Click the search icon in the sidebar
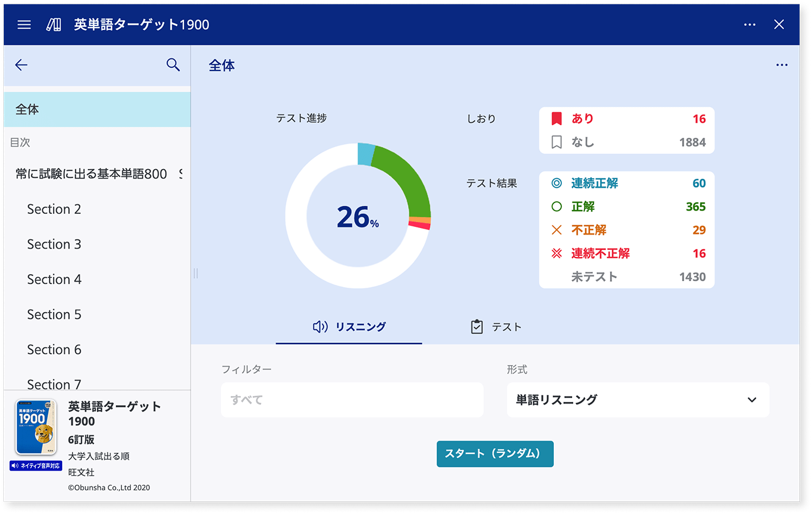The image size is (812, 514). (x=173, y=64)
